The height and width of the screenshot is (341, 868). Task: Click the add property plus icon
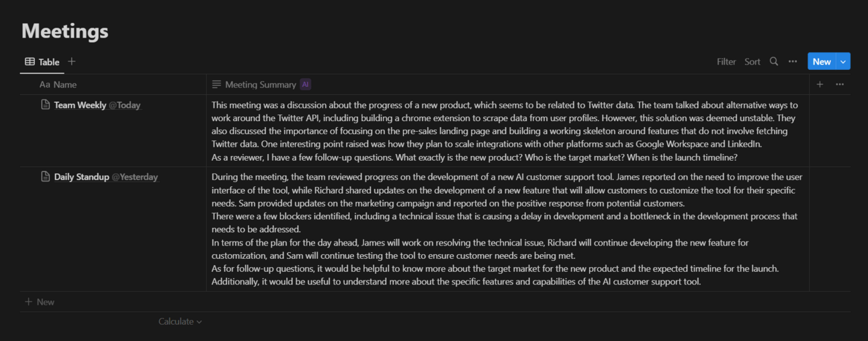click(x=820, y=84)
